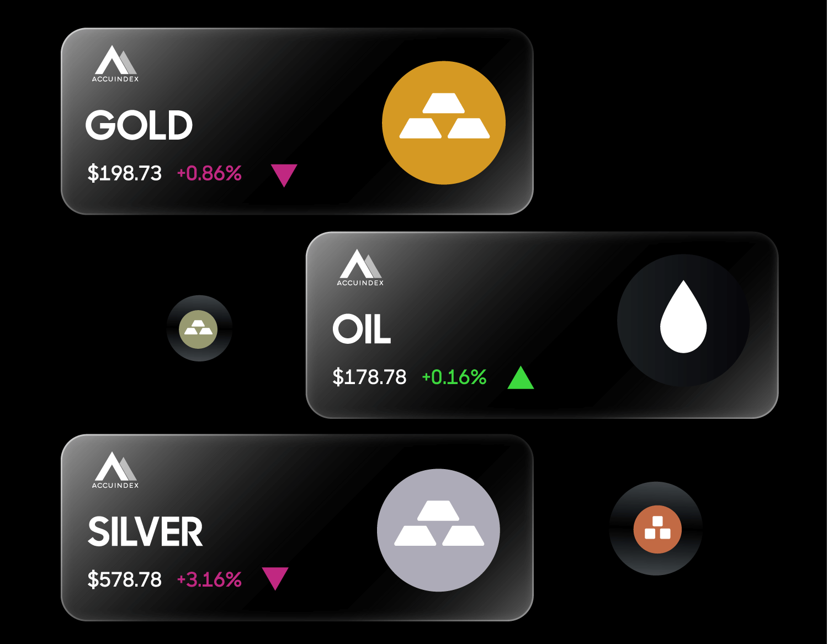Click the +0.16% green change value
This screenshot has width=828, height=644.
coord(454,377)
